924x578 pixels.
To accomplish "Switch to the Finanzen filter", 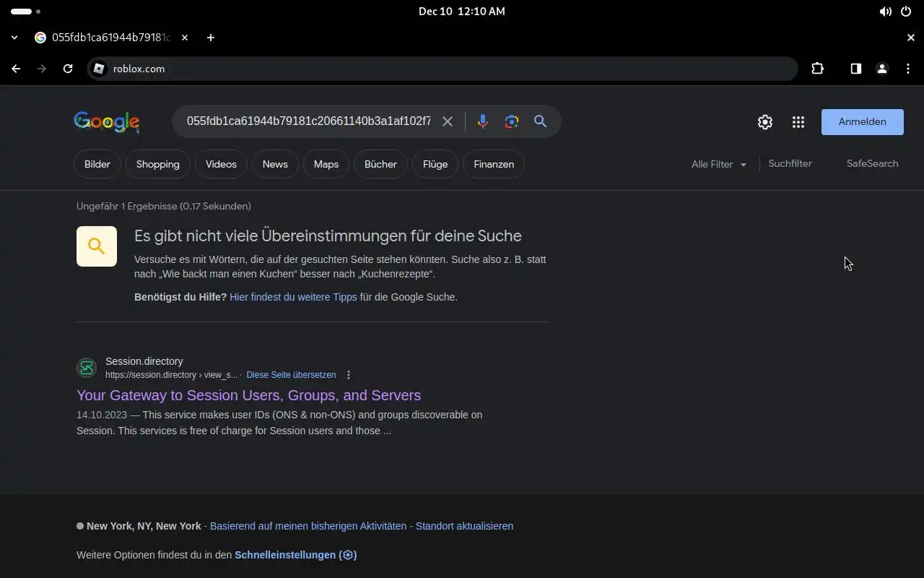I will (494, 164).
